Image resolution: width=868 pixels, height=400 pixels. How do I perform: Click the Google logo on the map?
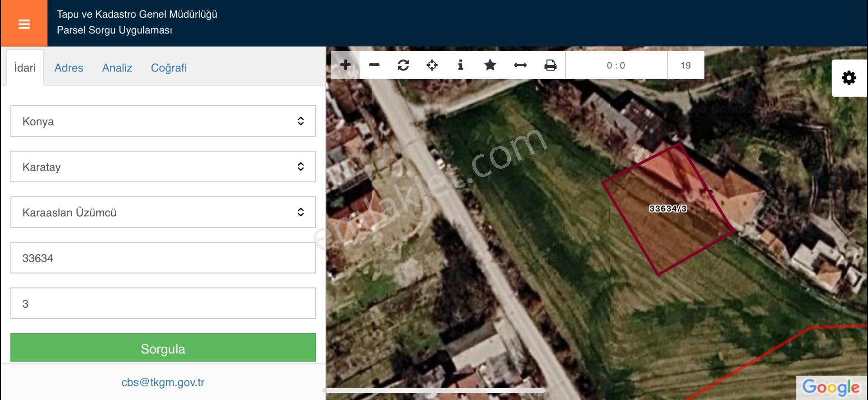pos(831,387)
